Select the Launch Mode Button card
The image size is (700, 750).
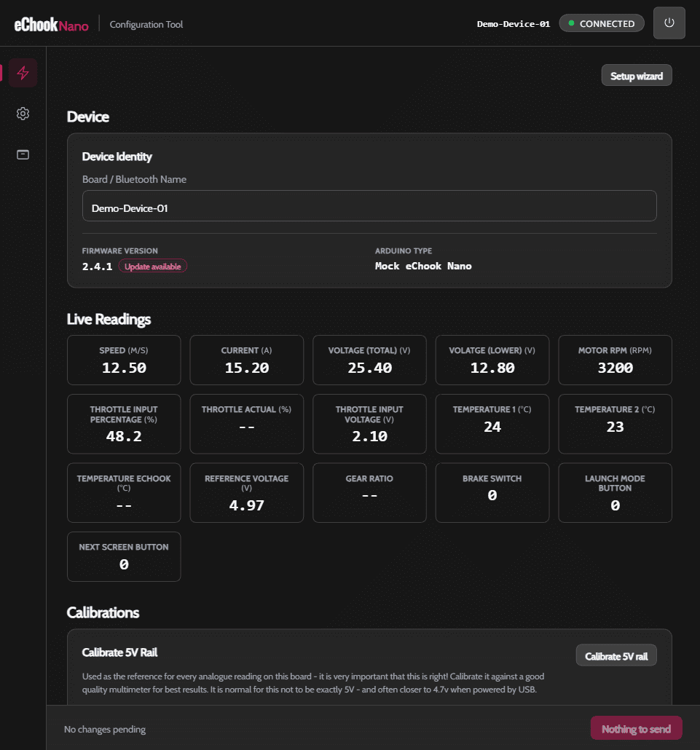click(615, 493)
